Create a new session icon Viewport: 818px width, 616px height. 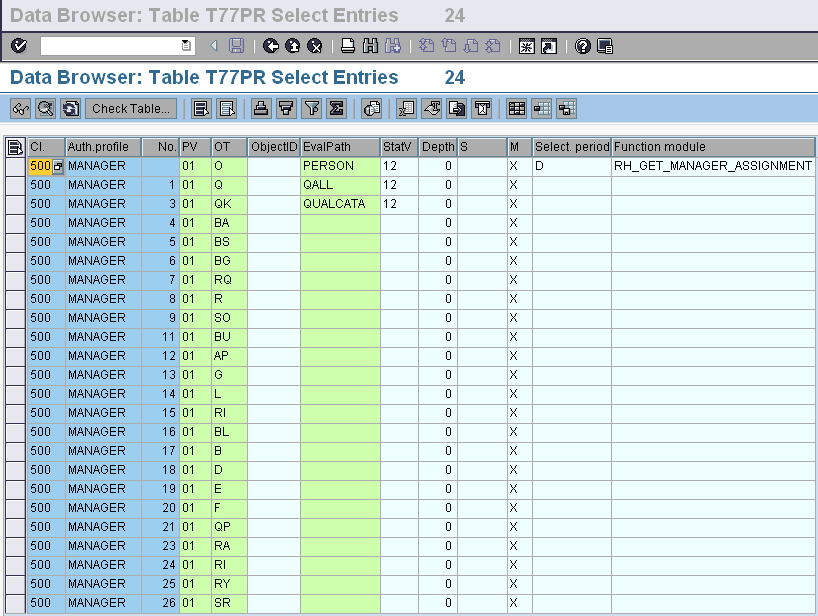526,46
